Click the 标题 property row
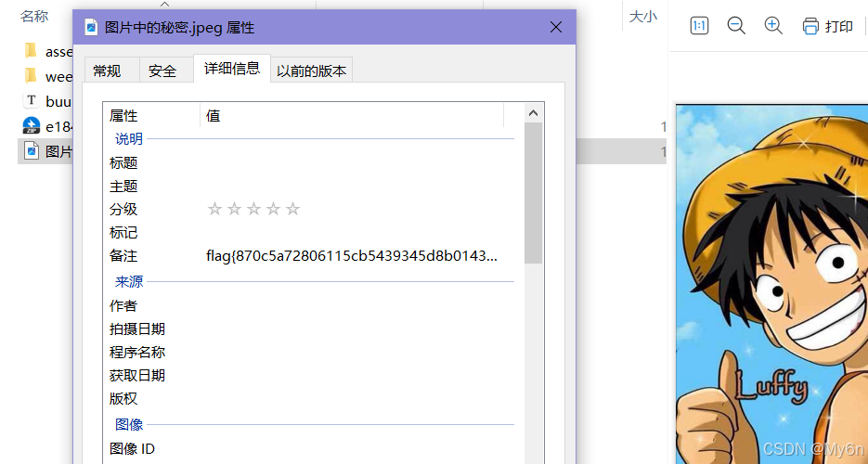This screenshot has width=868, height=464. [312, 163]
